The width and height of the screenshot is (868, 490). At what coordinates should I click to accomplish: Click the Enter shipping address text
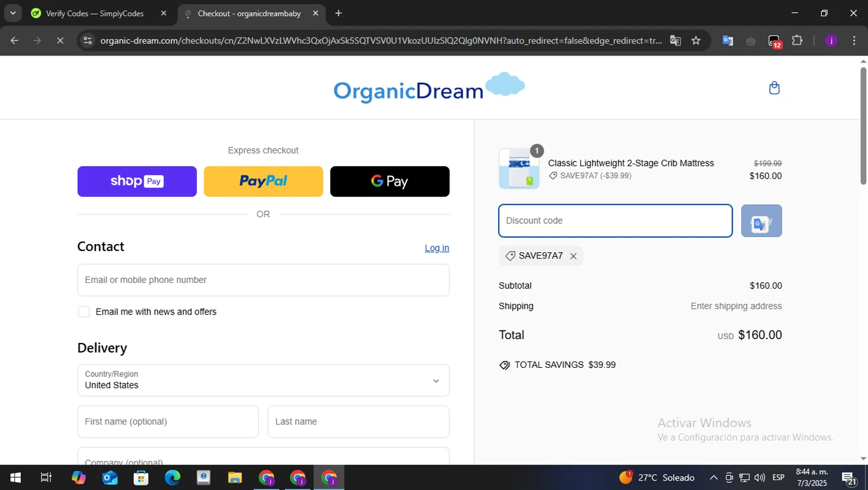(736, 306)
